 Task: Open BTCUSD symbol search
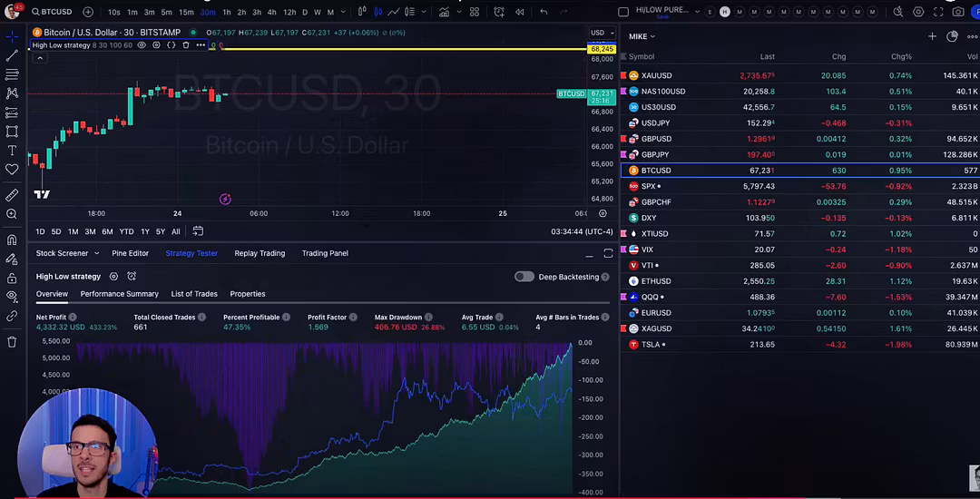tap(52, 12)
